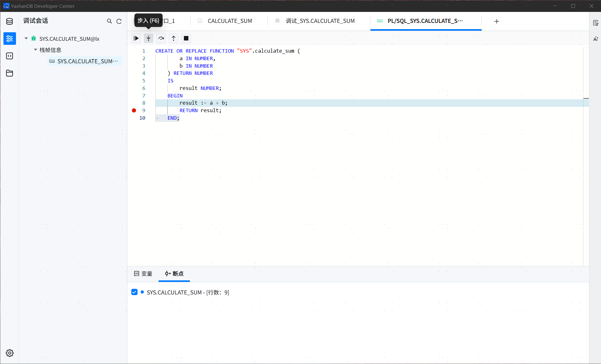Switch to the 变量 variables tab
The width and height of the screenshot is (601, 364).
coord(143,273)
